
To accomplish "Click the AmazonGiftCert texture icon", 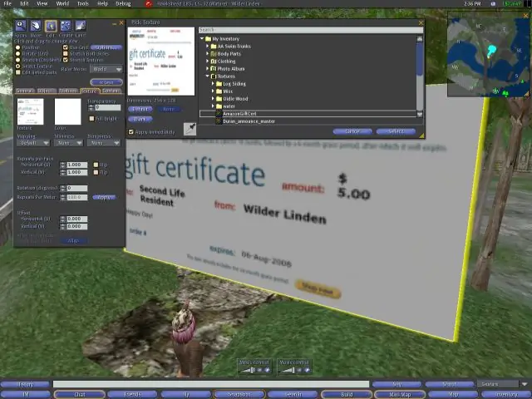I will click(x=219, y=114).
